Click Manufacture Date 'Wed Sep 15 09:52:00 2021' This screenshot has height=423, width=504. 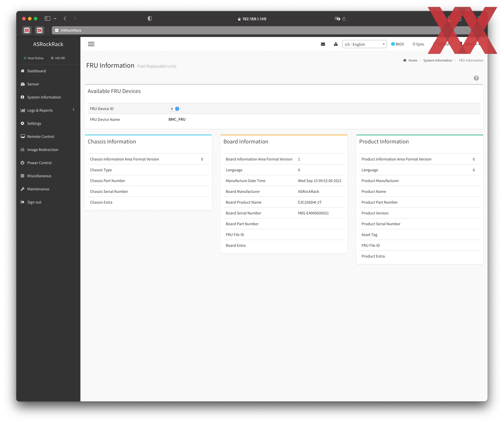[320, 181]
